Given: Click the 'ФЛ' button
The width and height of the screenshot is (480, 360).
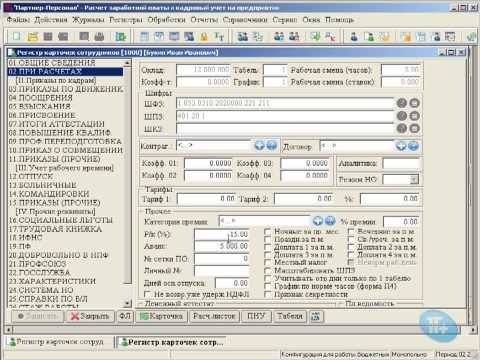Looking at the screenshot, I should coord(125,316).
